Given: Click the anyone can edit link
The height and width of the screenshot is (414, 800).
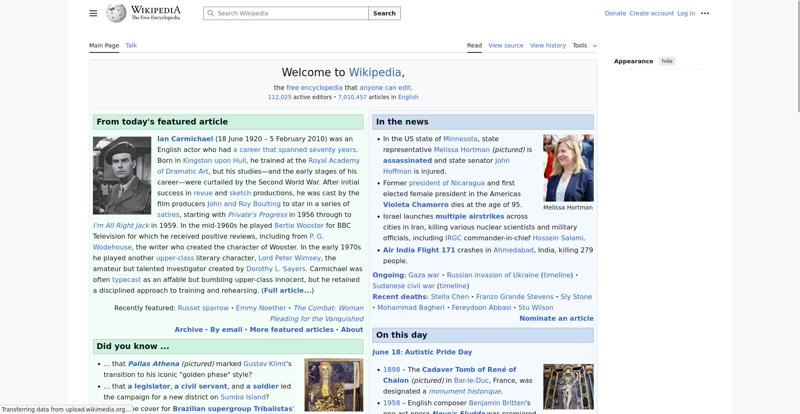Looking at the screenshot, I should pyautogui.click(x=385, y=88).
